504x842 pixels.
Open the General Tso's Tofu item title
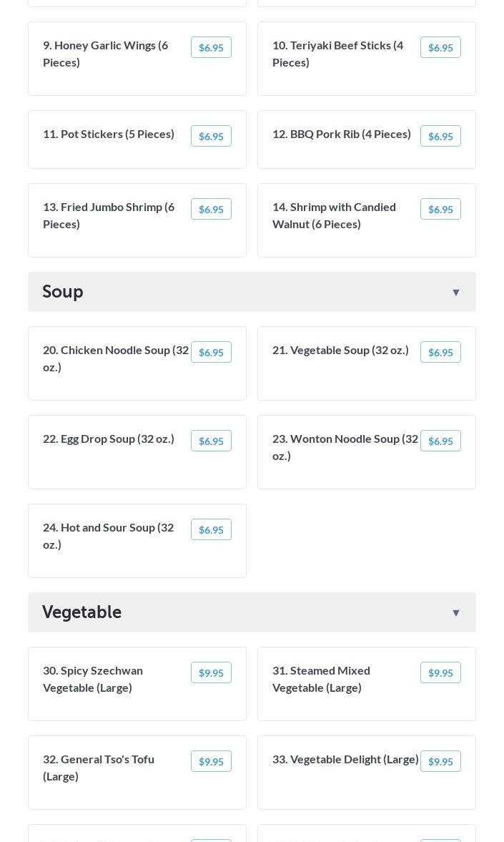99,768
